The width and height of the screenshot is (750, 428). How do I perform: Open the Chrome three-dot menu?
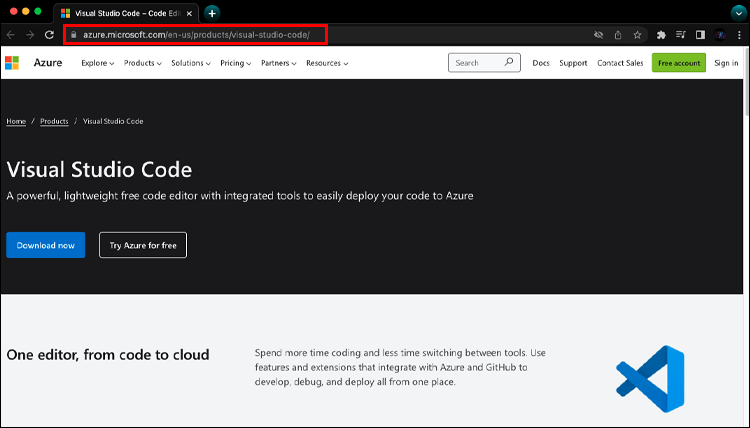[x=740, y=34]
